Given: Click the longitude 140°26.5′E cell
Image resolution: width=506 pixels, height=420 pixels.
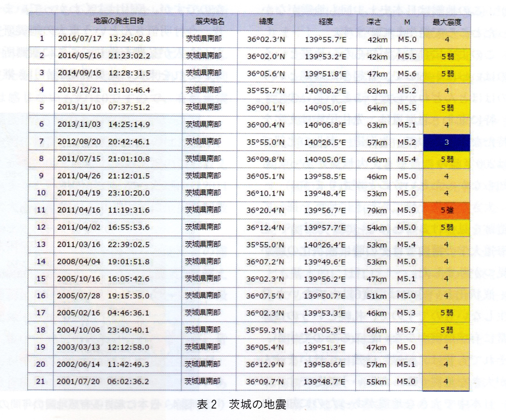Looking at the screenshot, I should point(325,142).
